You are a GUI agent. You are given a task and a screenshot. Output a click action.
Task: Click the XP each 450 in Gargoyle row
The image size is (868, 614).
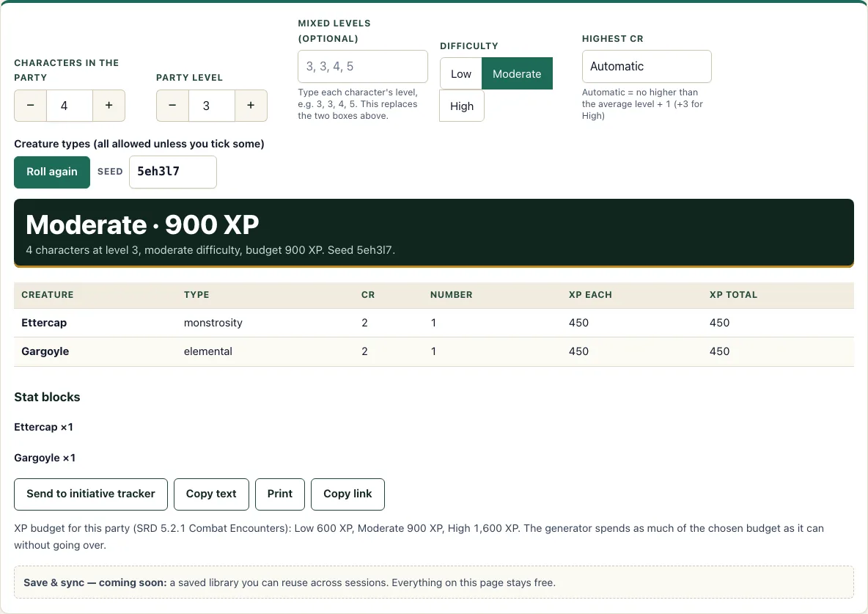(578, 351)
